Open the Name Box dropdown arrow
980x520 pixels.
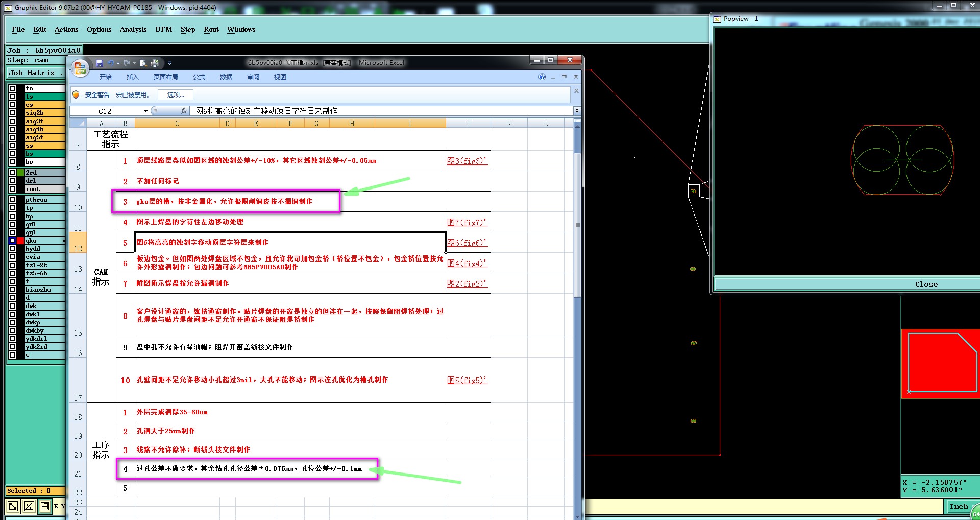coord(145,111)
